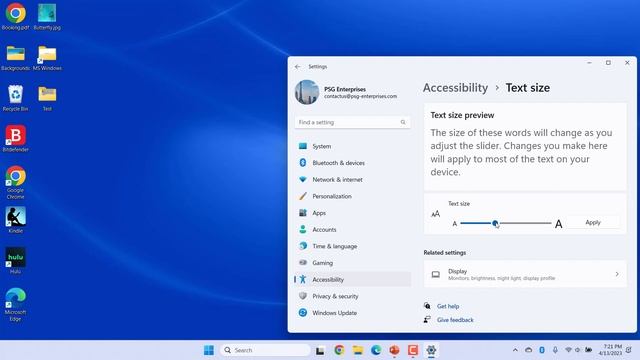The width and height of the screenshot is (640, 360).
Task: Click PSG Enterprises profile picture
Action: click(x=307, y=92)
